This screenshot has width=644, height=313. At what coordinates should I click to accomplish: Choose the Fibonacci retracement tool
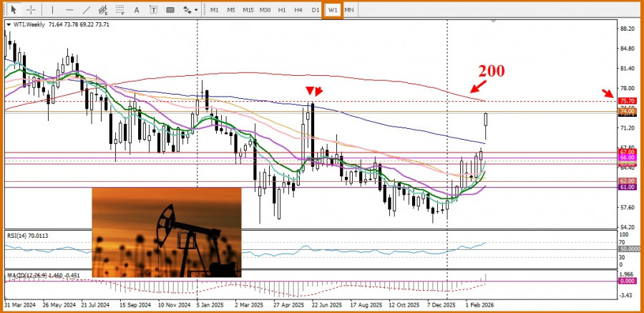pos(121,10)
